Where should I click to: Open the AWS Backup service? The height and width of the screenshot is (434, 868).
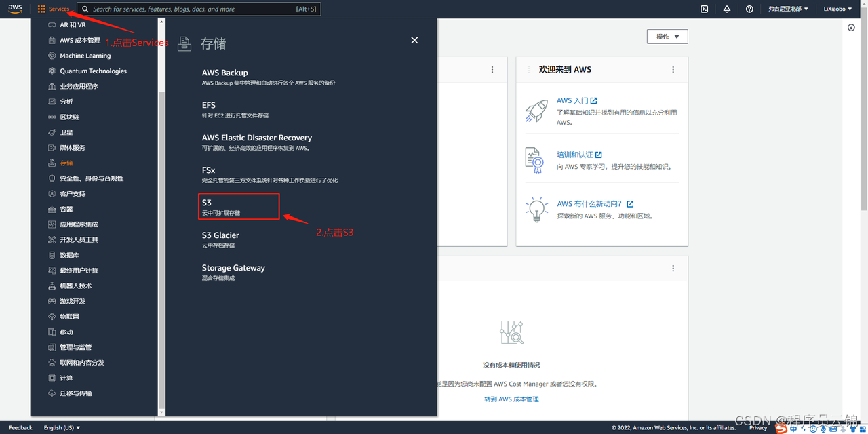tap(224, 73)
